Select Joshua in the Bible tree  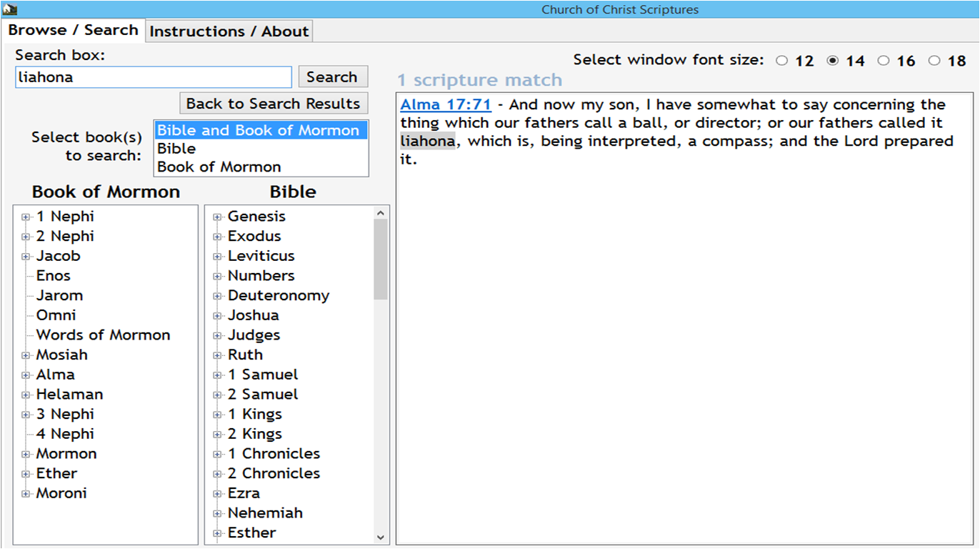254,315
